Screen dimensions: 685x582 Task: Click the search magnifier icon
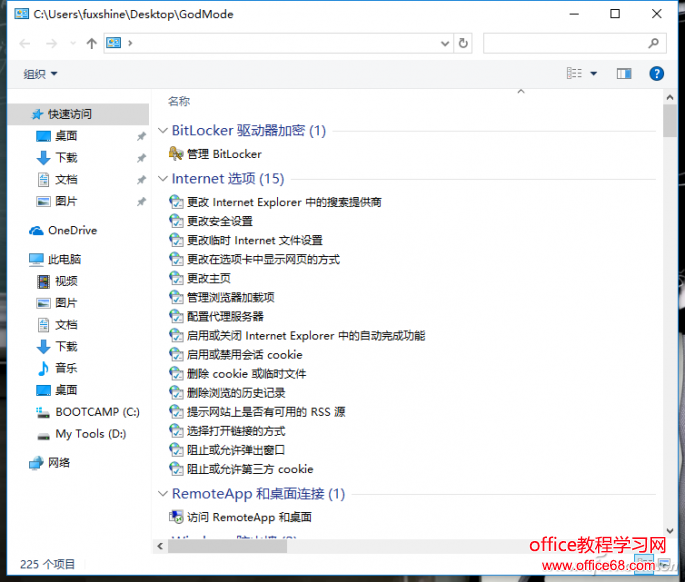tap(654, 43)
